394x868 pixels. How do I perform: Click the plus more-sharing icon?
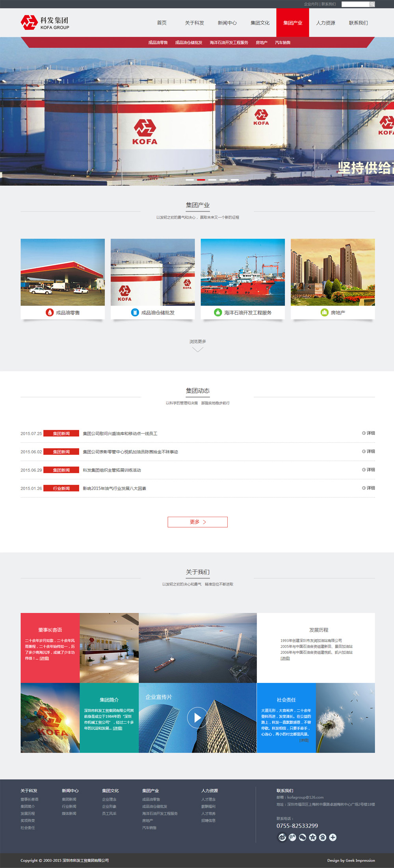[333, 837]
